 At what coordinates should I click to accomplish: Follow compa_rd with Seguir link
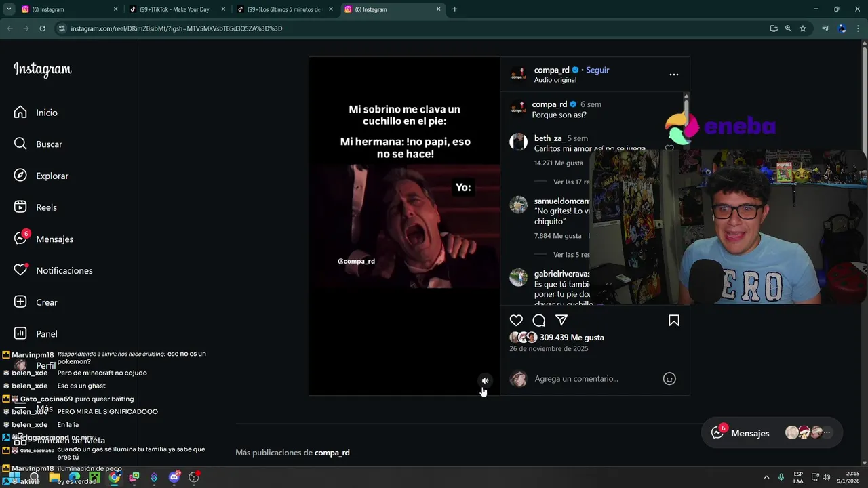[597, 70]
